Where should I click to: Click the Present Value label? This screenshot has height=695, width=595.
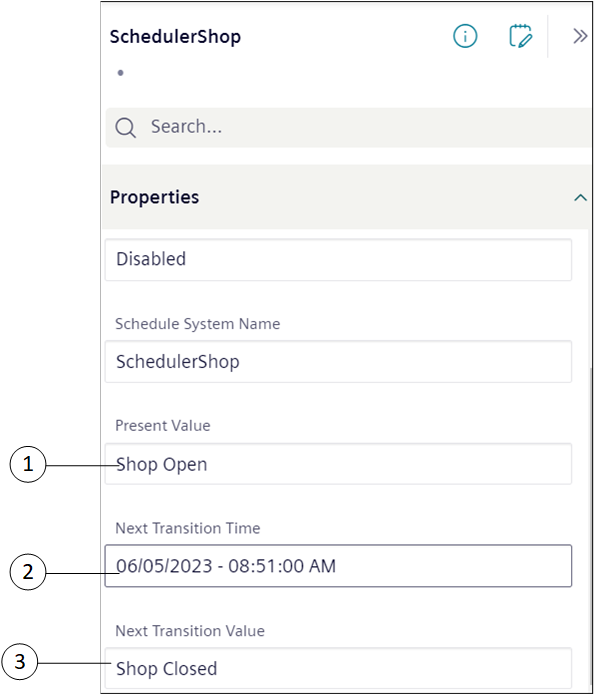click(x=163, y=426)
